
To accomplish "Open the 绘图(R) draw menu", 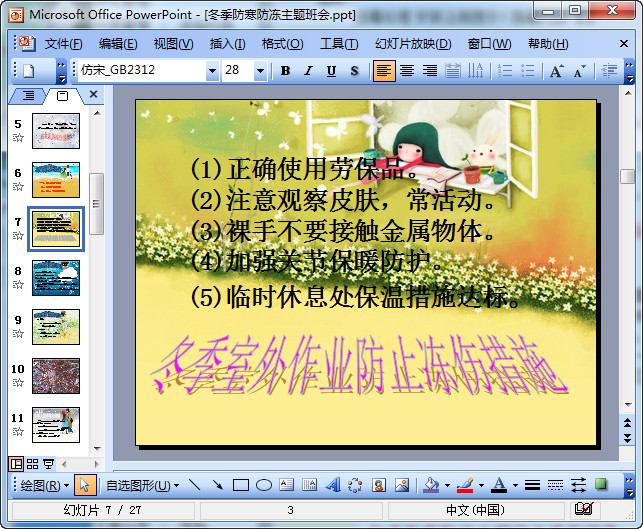I will pyautogui.click(x=44, y=486).
